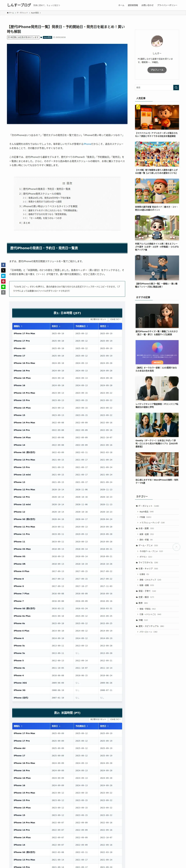Click scroll-to-top arrow button
Screen dimensions: 186x868
tap(176, 547)
